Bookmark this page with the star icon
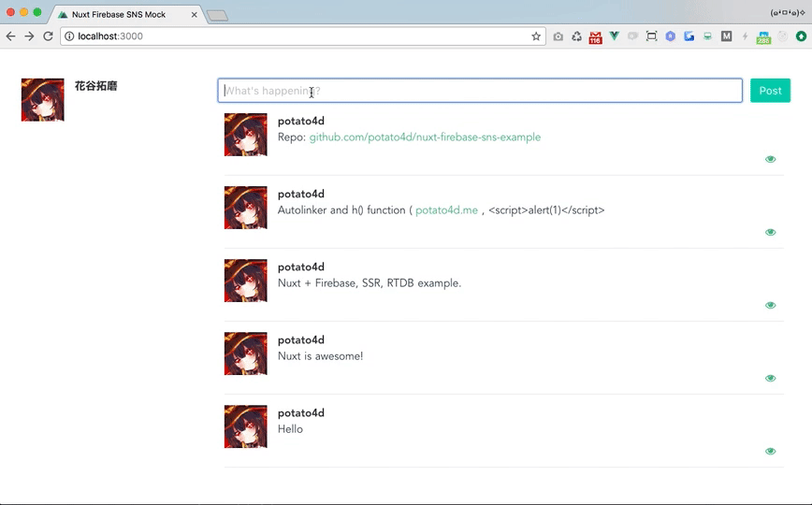 [x=536, y=36]
